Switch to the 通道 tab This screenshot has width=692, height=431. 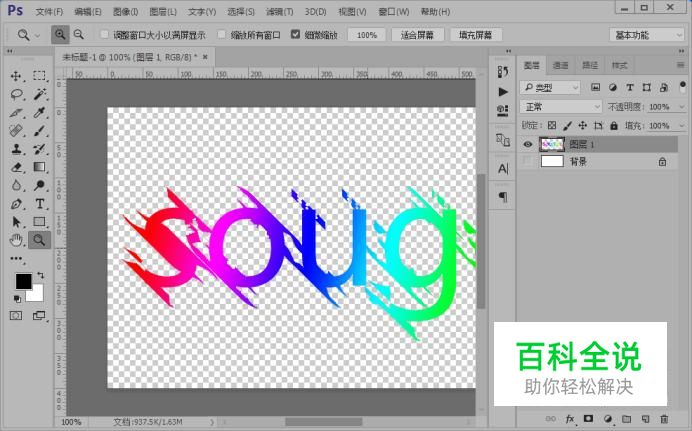563,65
